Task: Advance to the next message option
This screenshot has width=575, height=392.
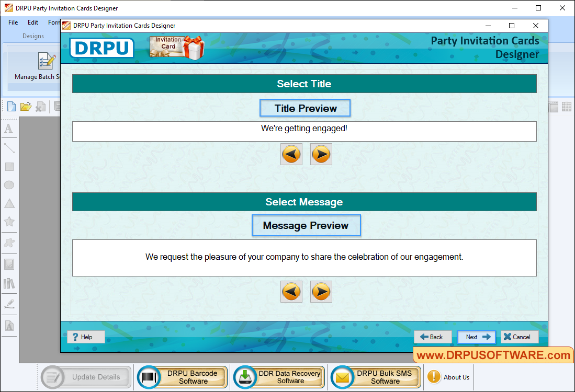Action: 321,292
